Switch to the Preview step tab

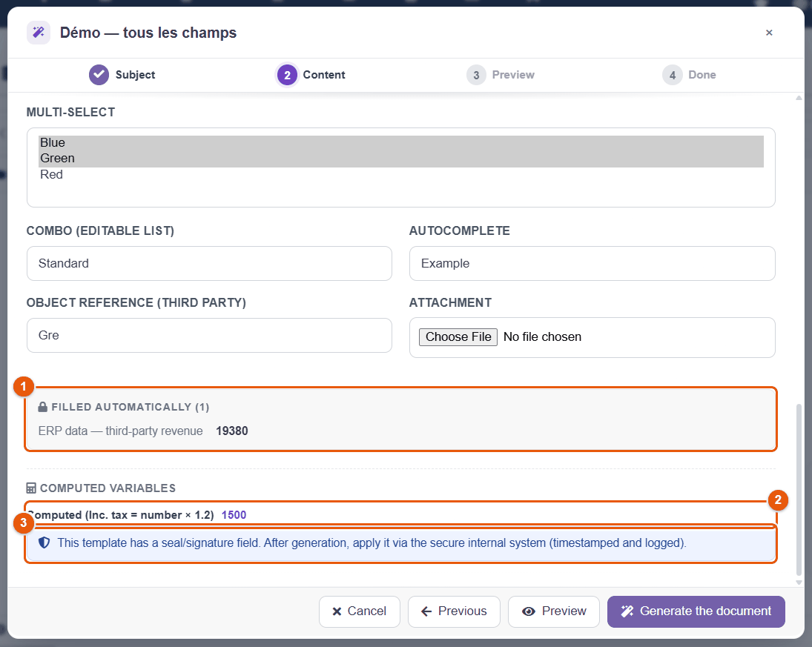click(x=501, y=75)
